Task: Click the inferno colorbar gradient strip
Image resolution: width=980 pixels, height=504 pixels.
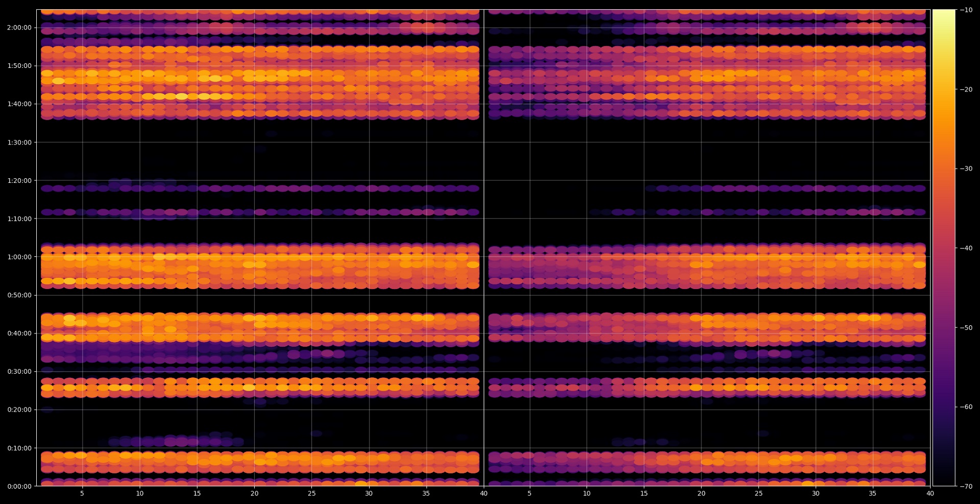Action: 944,248
